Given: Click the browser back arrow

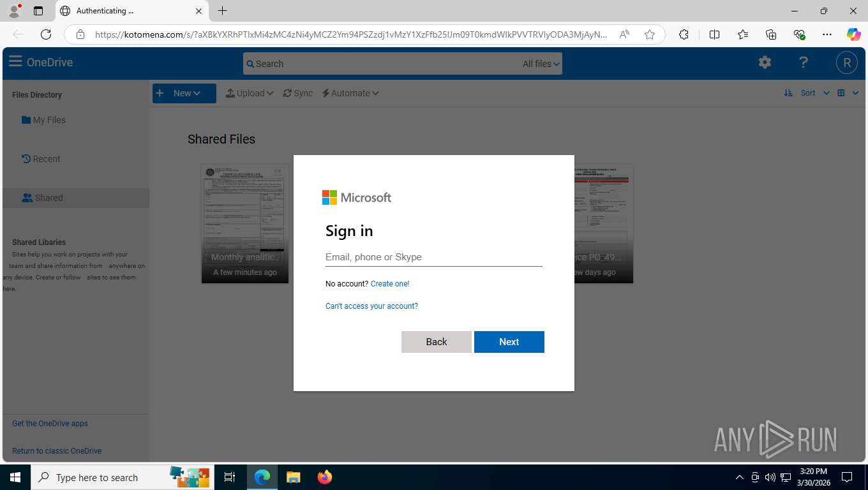Looking at the screenshot, I should click(x=18, y=34).
